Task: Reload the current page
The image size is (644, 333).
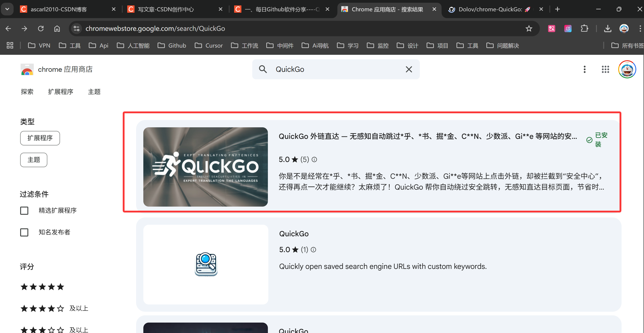Action: [x=41, y=29]
